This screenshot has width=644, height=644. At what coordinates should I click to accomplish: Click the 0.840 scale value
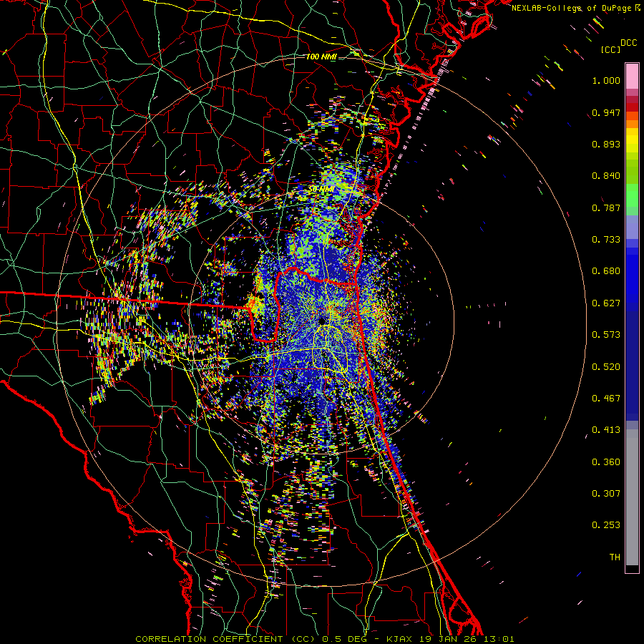pyautogui.click(x=606, y=176)
